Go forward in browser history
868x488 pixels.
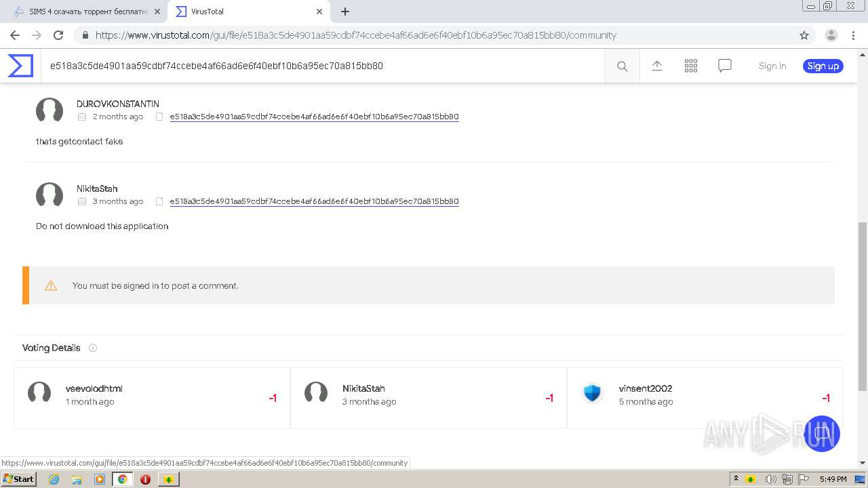click(37, 35)
